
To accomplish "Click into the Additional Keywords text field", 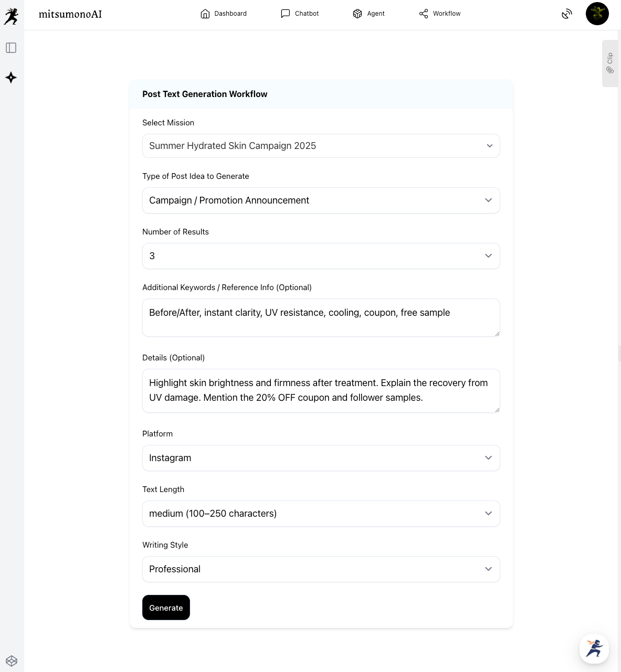I will 321,318.
